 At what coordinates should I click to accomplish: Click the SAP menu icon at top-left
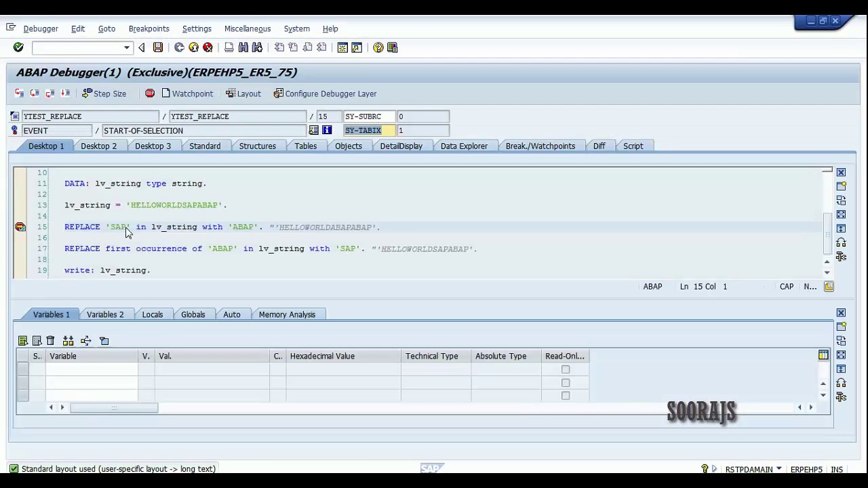(10, 28)
